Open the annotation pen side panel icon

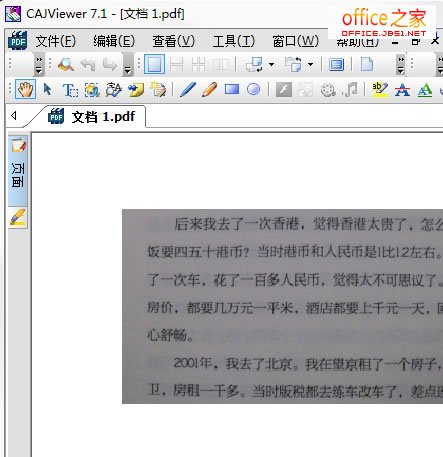tap(18, 217)
